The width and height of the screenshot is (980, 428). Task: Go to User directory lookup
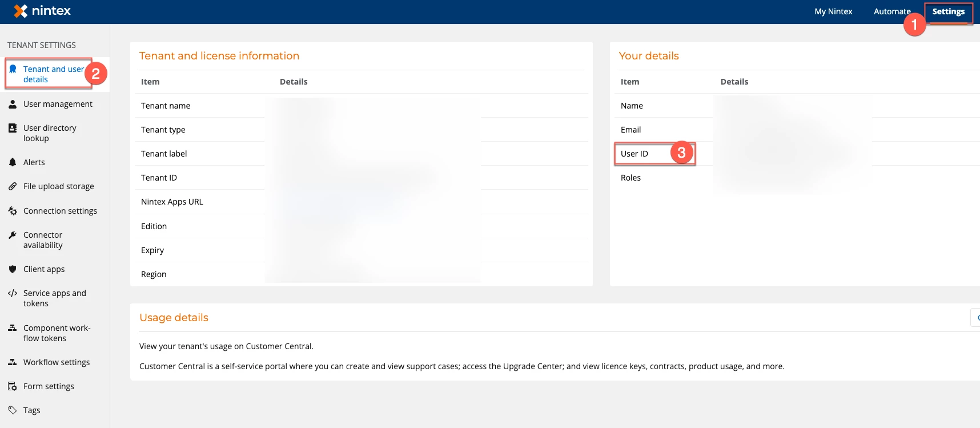(x=50, y=133)
